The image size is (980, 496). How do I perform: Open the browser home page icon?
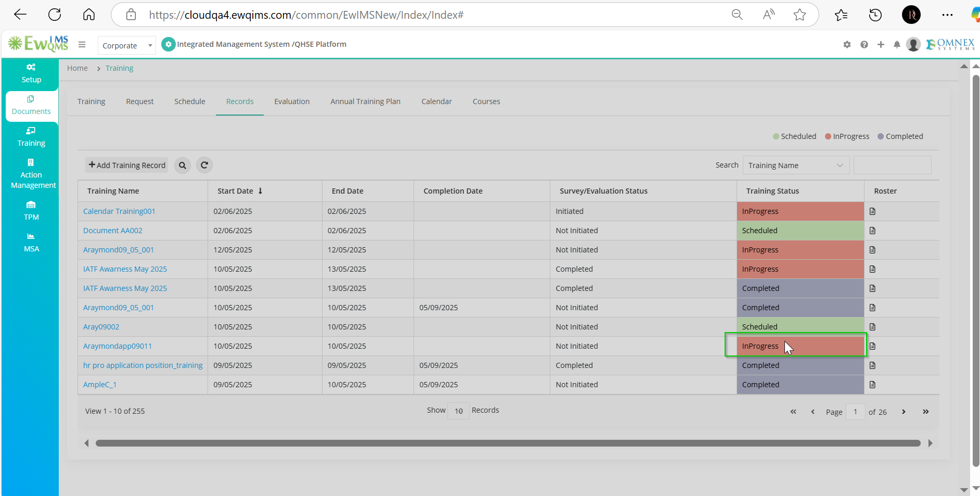click(89, 15)
